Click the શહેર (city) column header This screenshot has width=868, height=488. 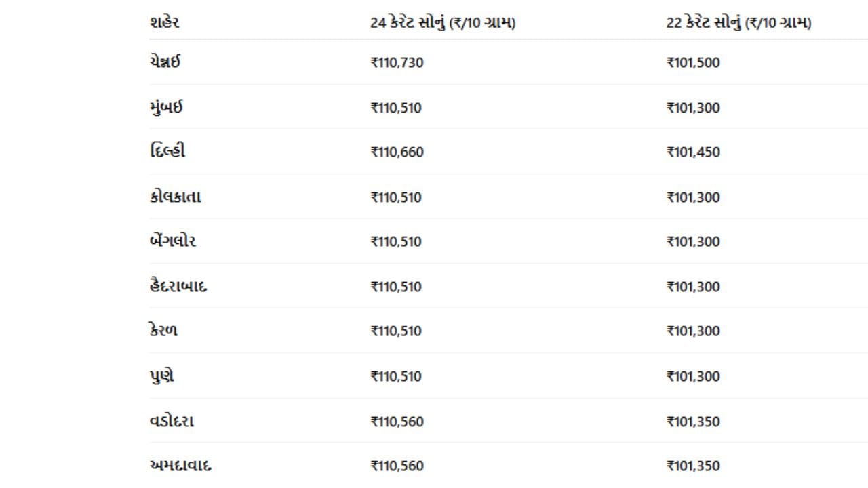pyautogui.click(x=164, y=22)
